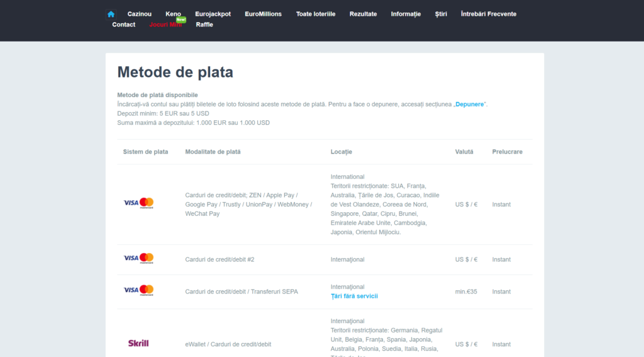View the Rezultate page

[364, 14]
